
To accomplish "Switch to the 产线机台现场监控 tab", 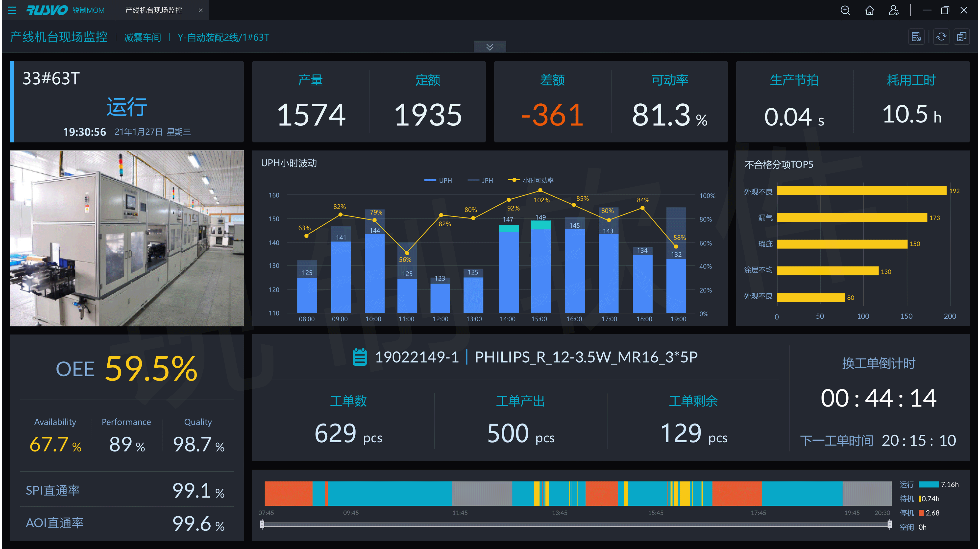I will (x=154, y=10).
